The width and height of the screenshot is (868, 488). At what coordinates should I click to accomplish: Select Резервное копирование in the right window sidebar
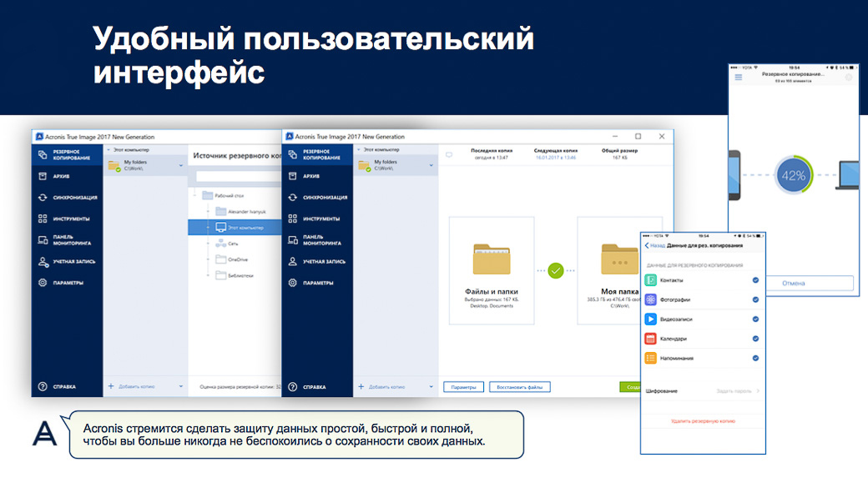317,154
